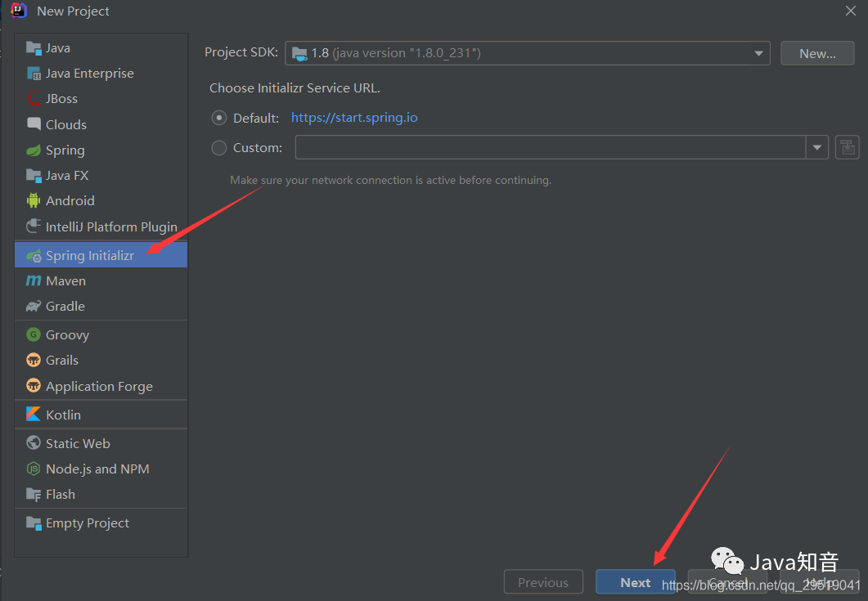
Task: Open the Project SDK dropdown arrow
Action: coord(758,54)
